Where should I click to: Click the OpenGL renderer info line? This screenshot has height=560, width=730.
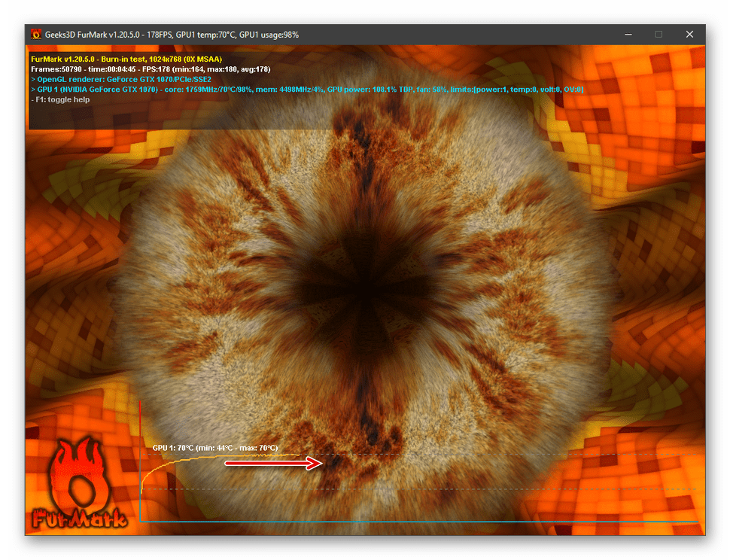point(126,79)
